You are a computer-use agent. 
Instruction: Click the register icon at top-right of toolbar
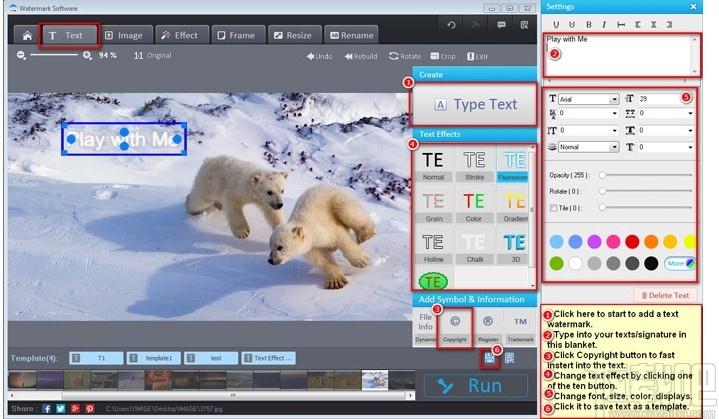[524, 25]
